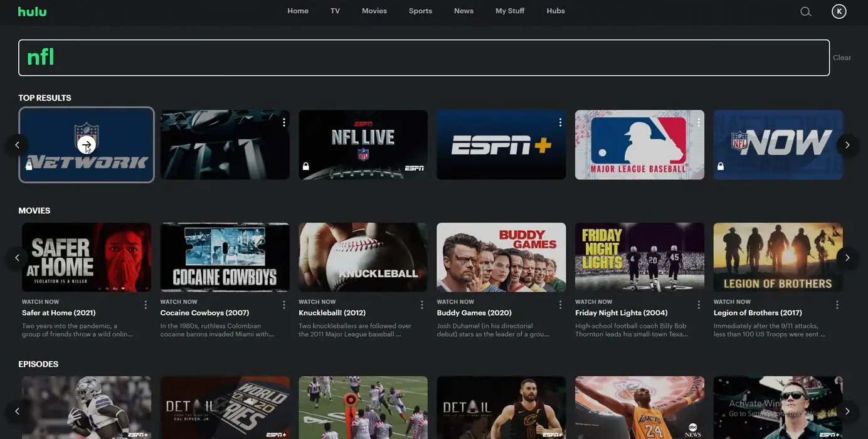The width and height of the screenshot is (868, 439).
Task: Open options menu for Safer at Home
Action: point(146,305)
